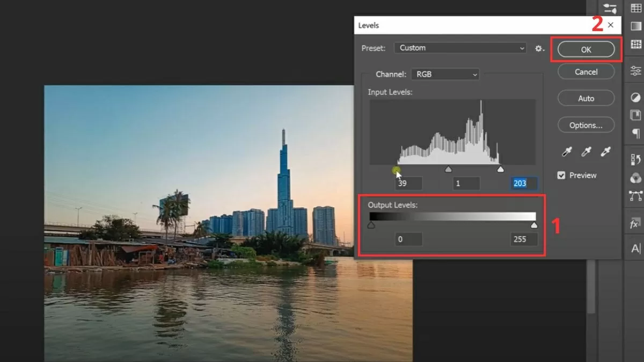Open the Gradients panel icon

point(635,26)
